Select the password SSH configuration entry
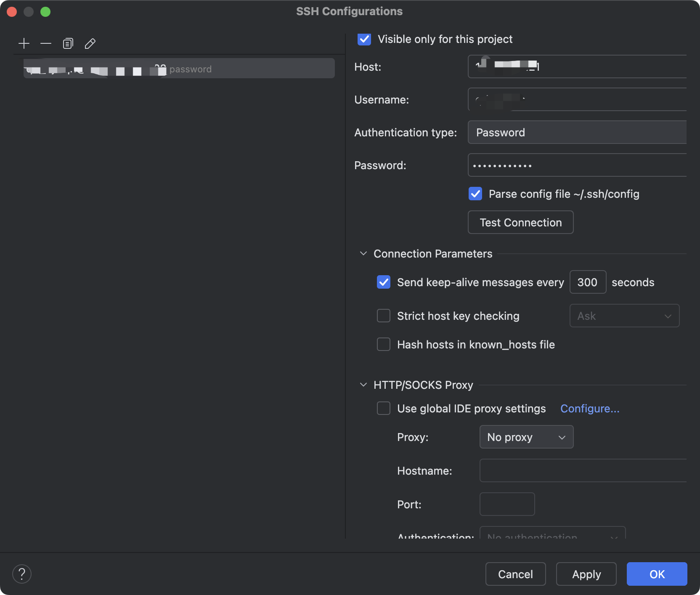Image resolution: width=700 pixels, height=595 pixels. 179,69
